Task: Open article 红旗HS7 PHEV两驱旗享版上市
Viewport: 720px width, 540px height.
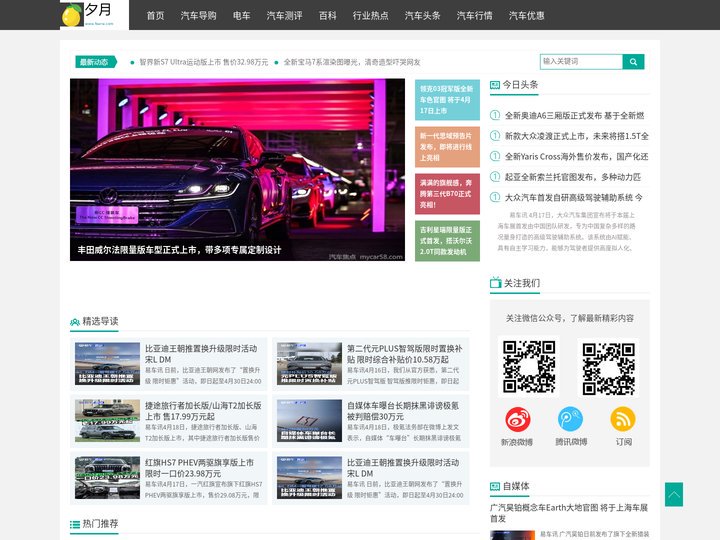Action: tap(199, 468)
